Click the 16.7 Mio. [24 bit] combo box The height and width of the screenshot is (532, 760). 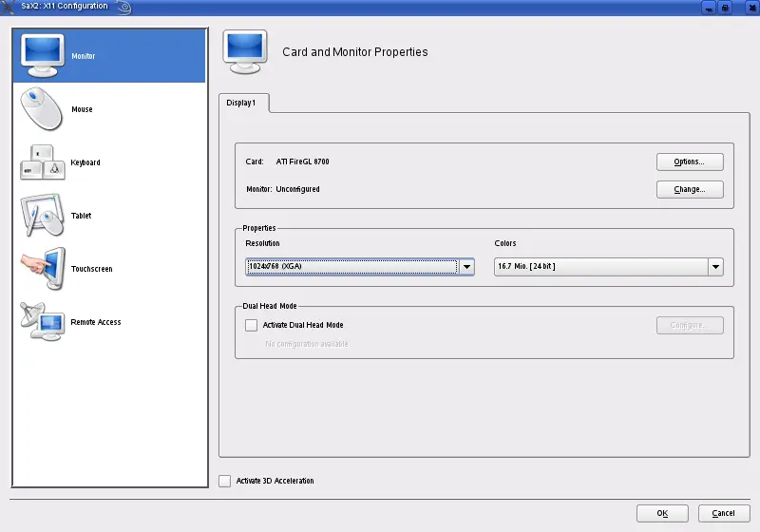(x=600, y=267)
